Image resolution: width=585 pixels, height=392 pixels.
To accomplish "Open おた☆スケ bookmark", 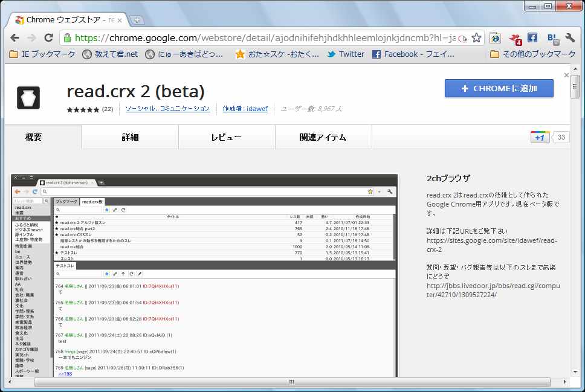I will coord(277,54).
